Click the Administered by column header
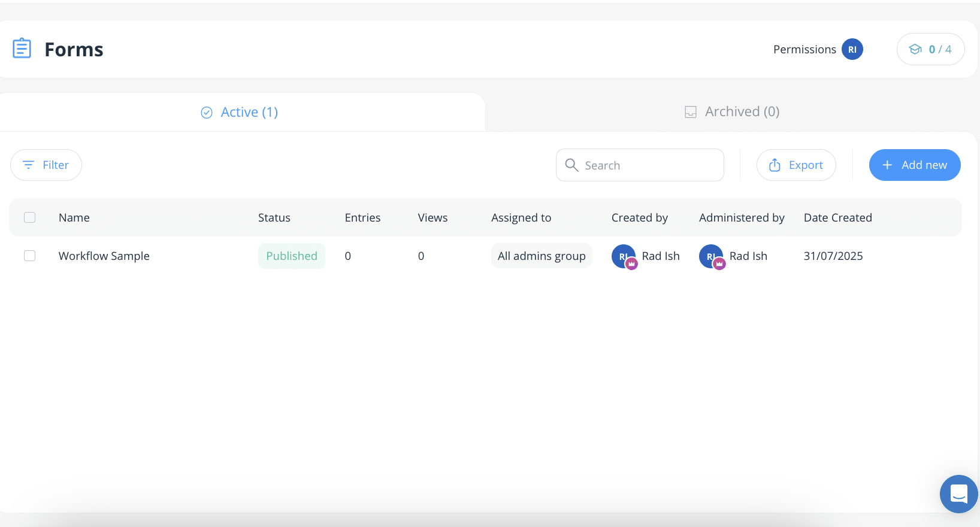The image size is (980, 527). [x=742, y=217]
